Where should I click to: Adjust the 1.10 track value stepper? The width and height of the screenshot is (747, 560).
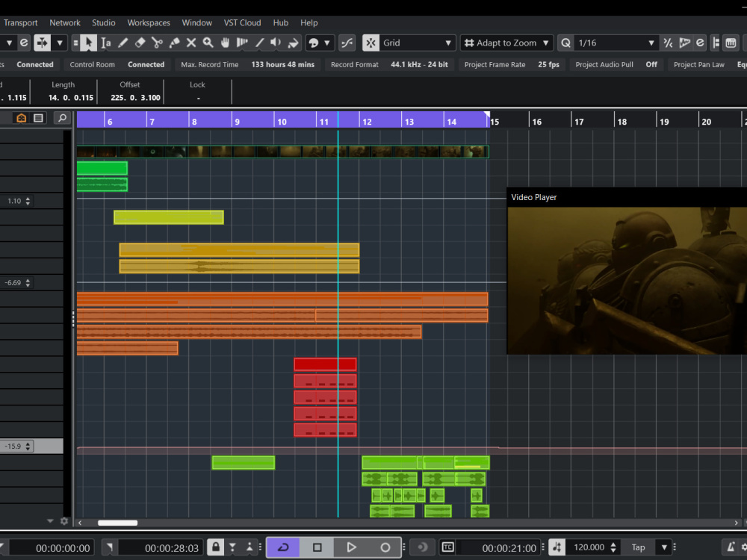28,201
